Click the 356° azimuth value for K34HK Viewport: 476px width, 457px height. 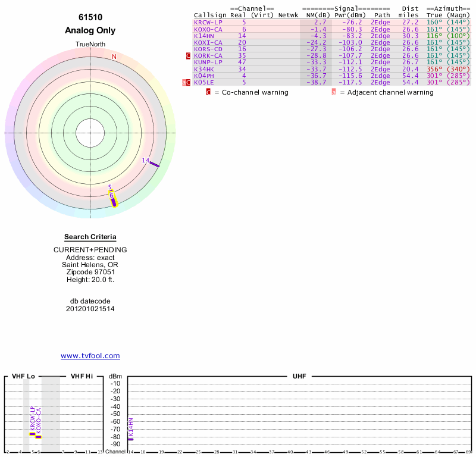(435, 69)
